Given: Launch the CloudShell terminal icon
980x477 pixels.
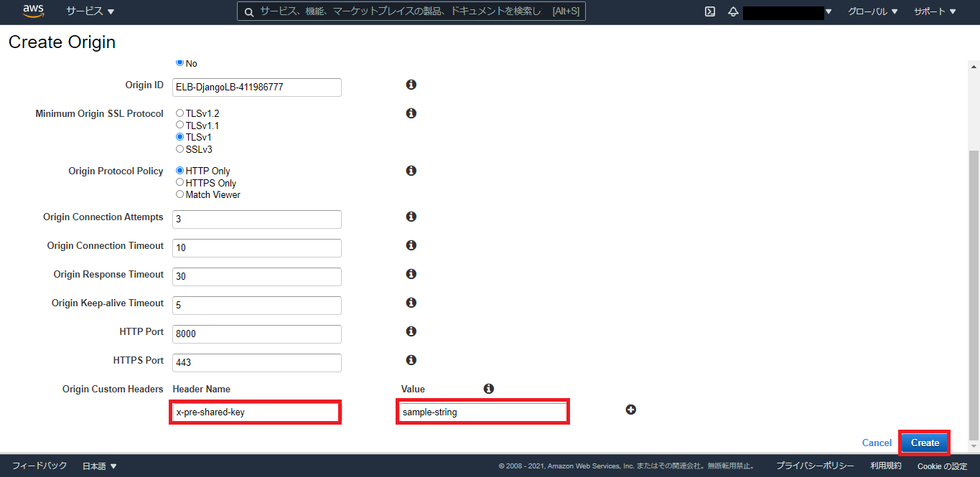Looking at the screenshot, I should (709, 11).
